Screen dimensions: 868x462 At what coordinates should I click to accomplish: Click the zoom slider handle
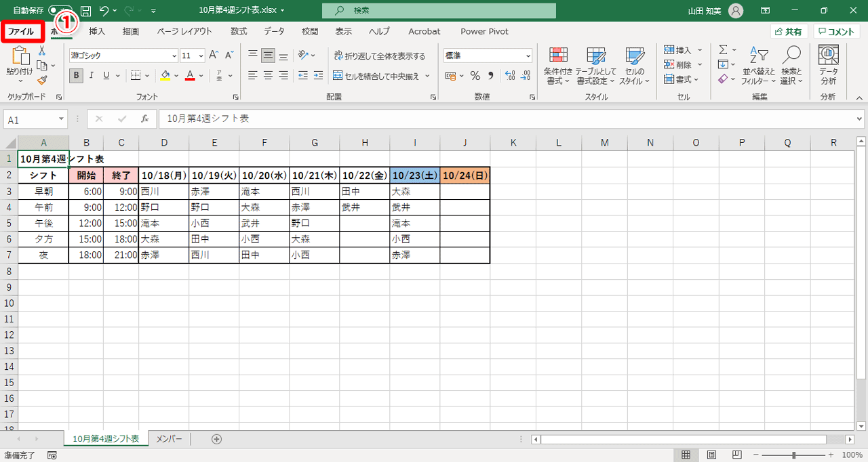[794, 455]
